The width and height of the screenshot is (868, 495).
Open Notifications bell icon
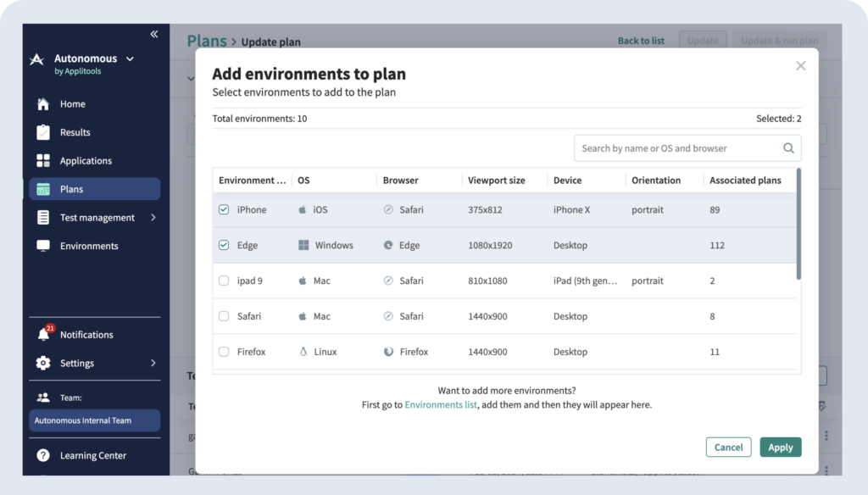tap(43, 335)
